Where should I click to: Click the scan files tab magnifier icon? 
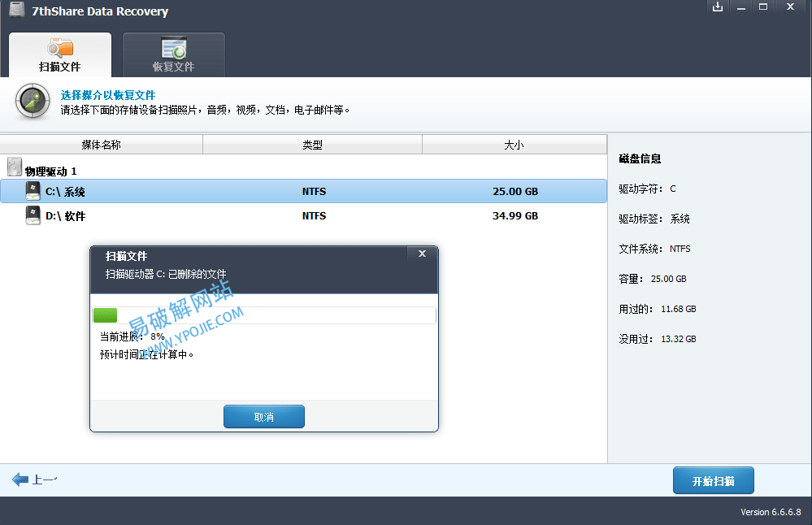pyautogui.click(x=60, y=47)
